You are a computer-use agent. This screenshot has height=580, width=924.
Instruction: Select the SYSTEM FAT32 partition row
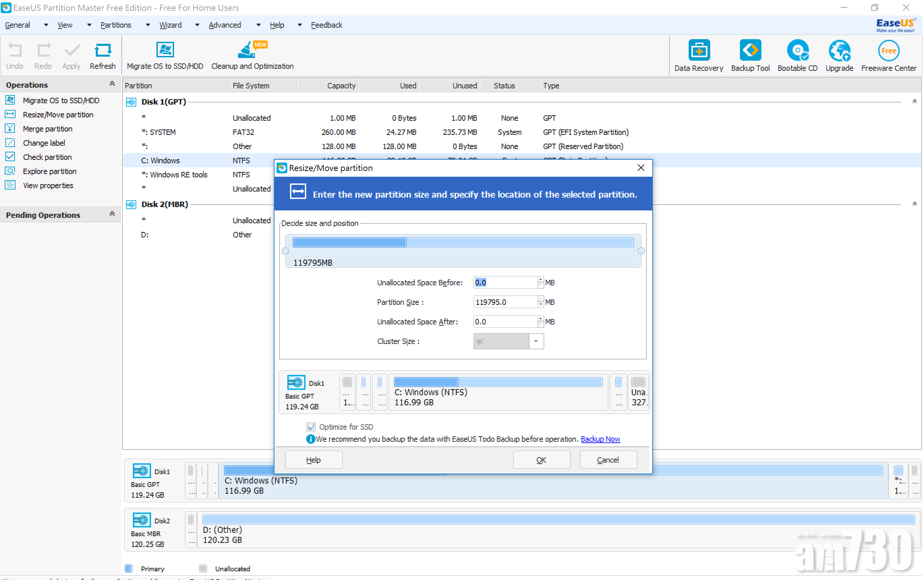click(522, 132)
